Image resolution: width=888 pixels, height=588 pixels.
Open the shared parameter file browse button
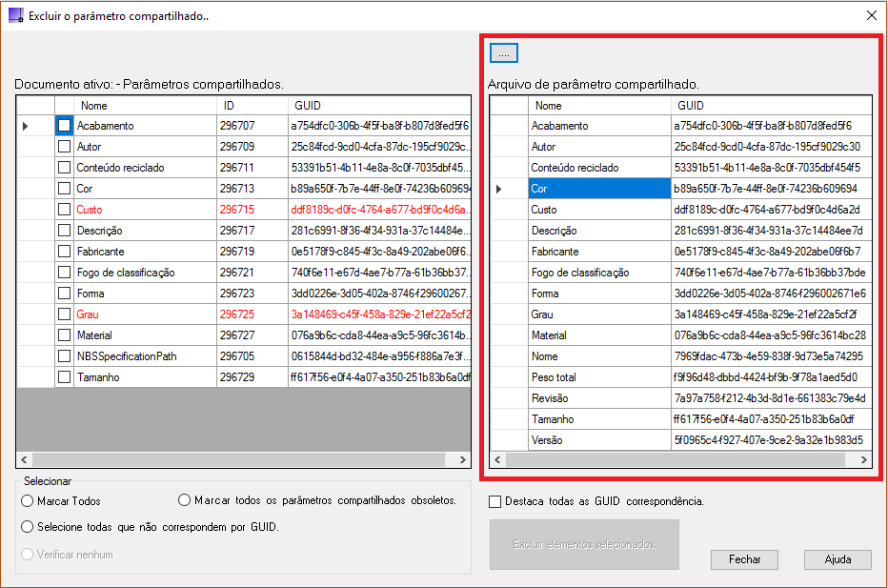(x=503, y=53)
